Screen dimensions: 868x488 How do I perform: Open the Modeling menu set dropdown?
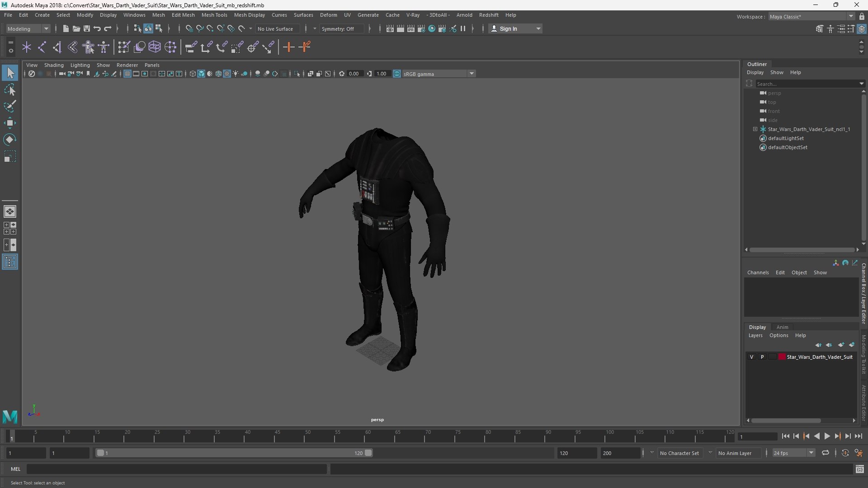pyautogui.click(x=28, y=28)
